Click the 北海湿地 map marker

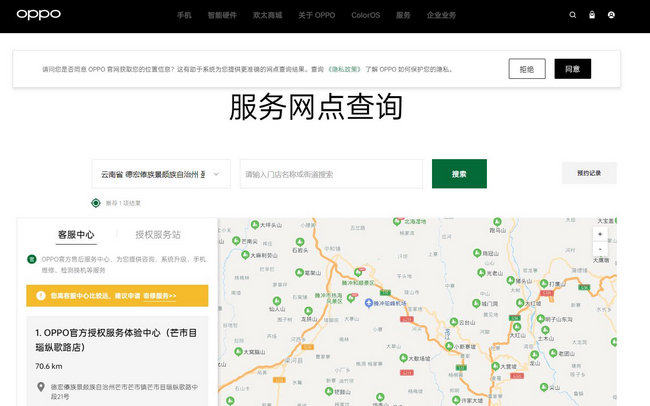[398, 221]
